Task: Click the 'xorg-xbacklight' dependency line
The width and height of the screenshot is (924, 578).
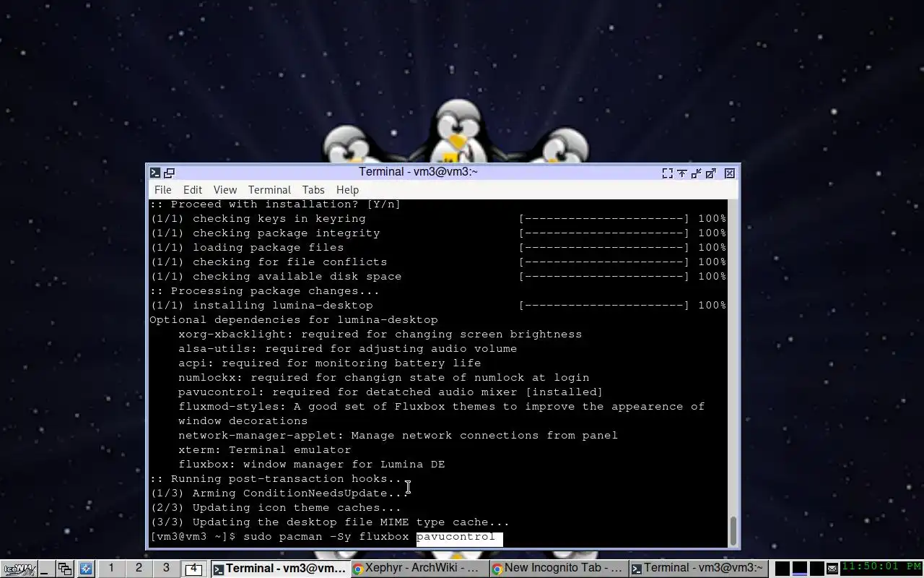Action: coord(380,335)
